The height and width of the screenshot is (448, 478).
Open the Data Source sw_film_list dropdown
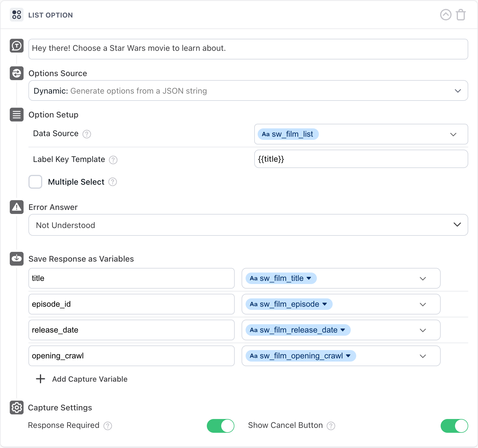click(453, 134)
